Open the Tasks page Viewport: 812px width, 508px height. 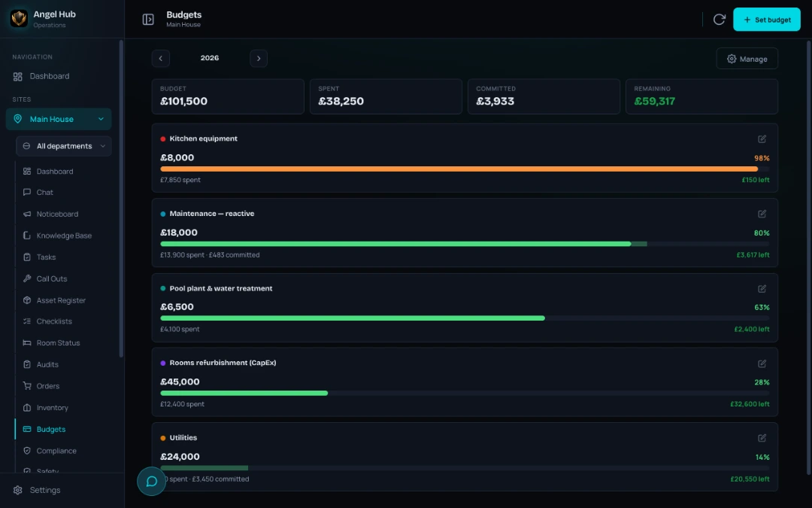(x=46, y=257)
